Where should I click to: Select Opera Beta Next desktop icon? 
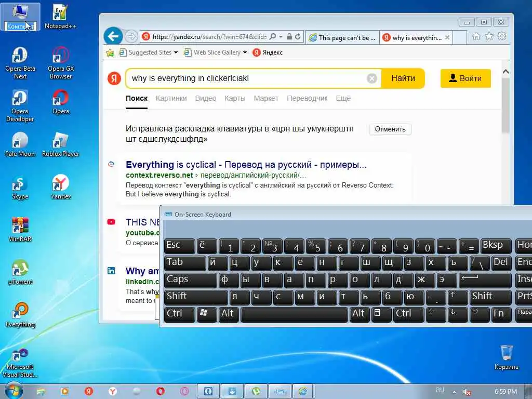click(20, 63)
